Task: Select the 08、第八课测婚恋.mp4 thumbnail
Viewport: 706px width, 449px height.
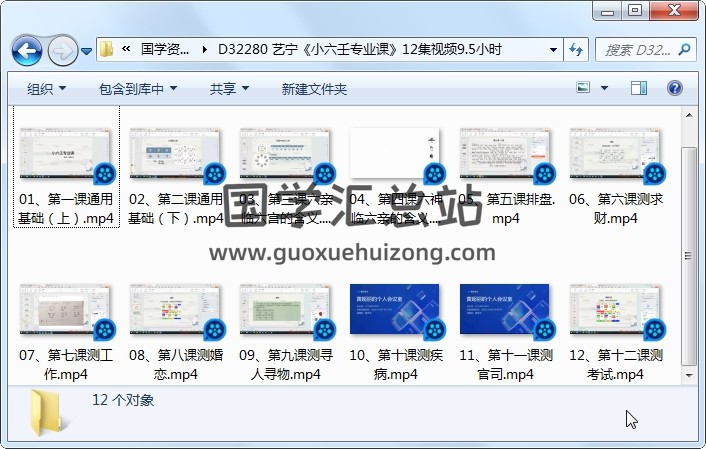Action: (176, 311)
